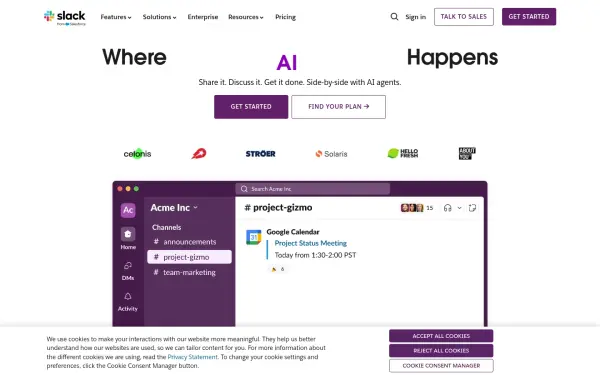Expand the Resources menu
This screenshot has width=600, height=375.
[x=246, y=17]
